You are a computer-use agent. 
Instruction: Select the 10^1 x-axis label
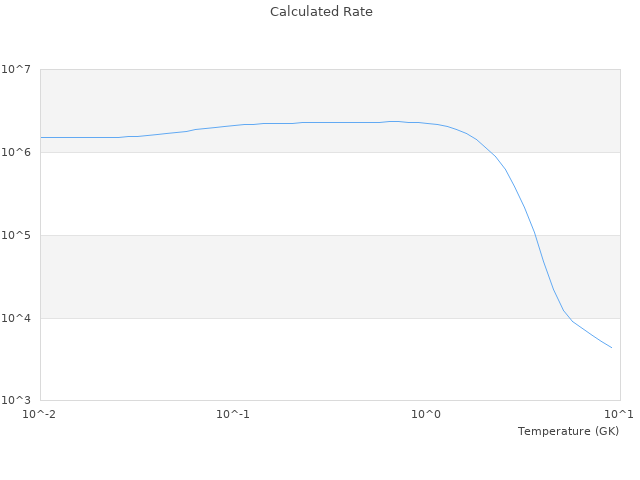tap(619, 414)
